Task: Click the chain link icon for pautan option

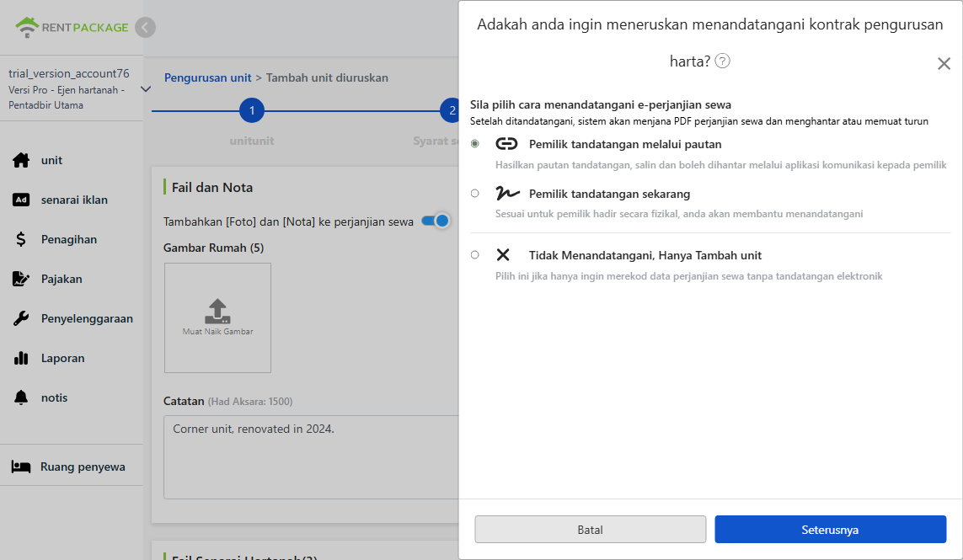Action: [506, 144]
